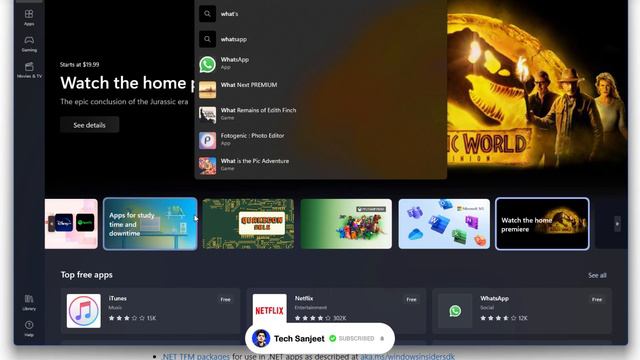640x360 pixels.
Task: Open the Apps section in the sidebar
Action: point(29,18)
